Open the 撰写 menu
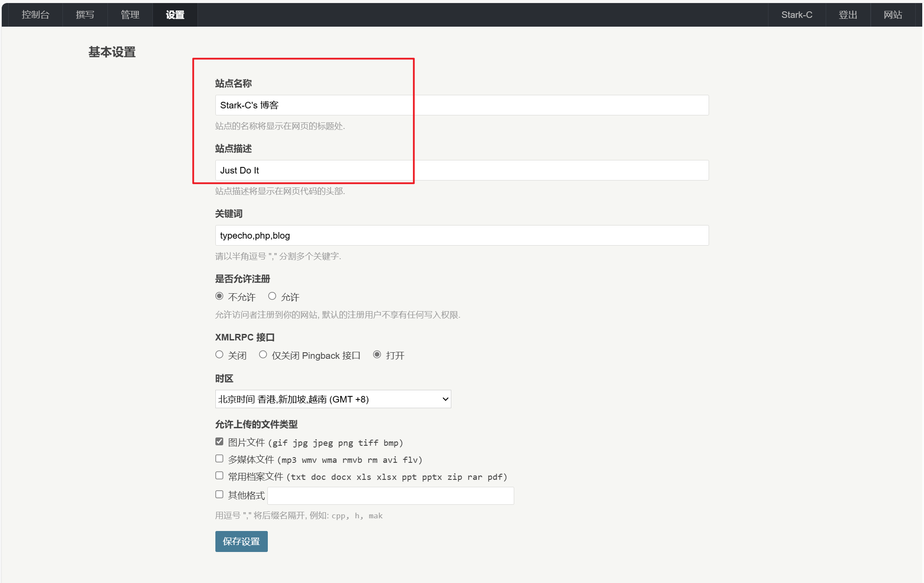Image resolution: width=924 pixels, height=583 pixels. click(85, 15)
